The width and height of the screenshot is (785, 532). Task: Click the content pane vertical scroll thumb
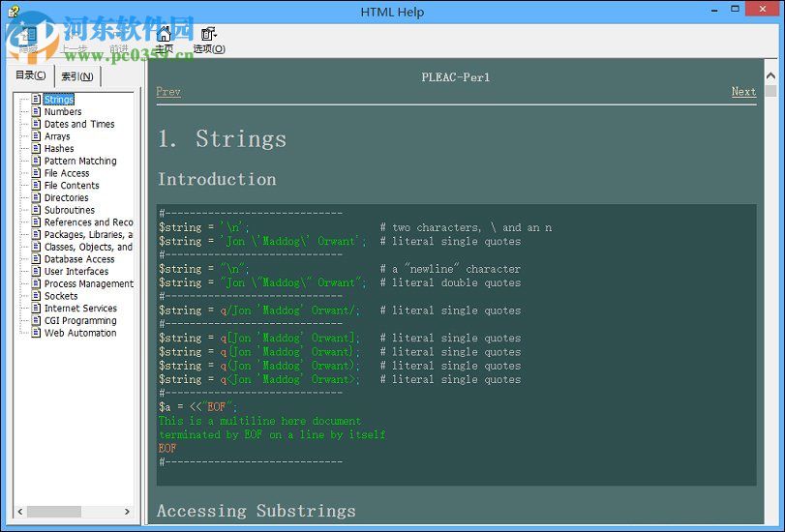(x=771, y=91)
